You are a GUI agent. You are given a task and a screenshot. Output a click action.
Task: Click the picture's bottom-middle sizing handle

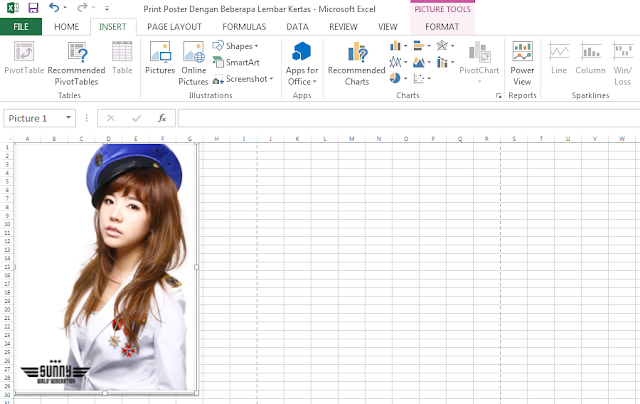point(105,393)
